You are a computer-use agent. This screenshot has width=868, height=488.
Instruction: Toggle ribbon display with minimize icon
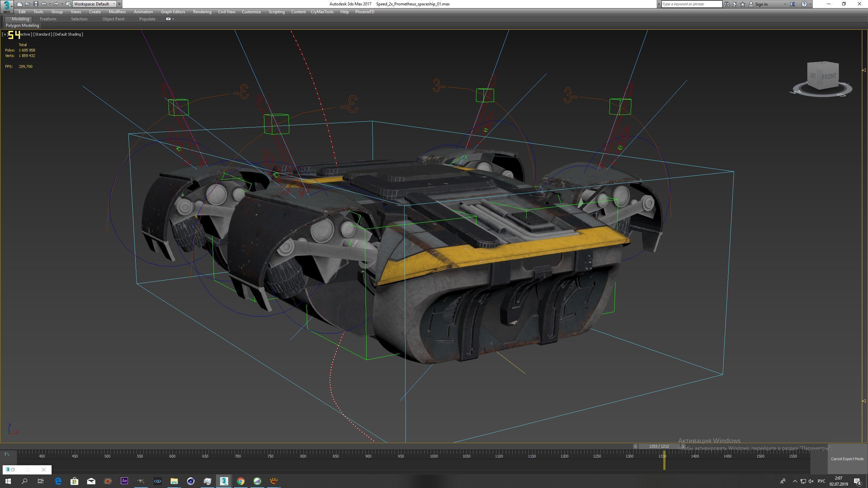point(169,19)
